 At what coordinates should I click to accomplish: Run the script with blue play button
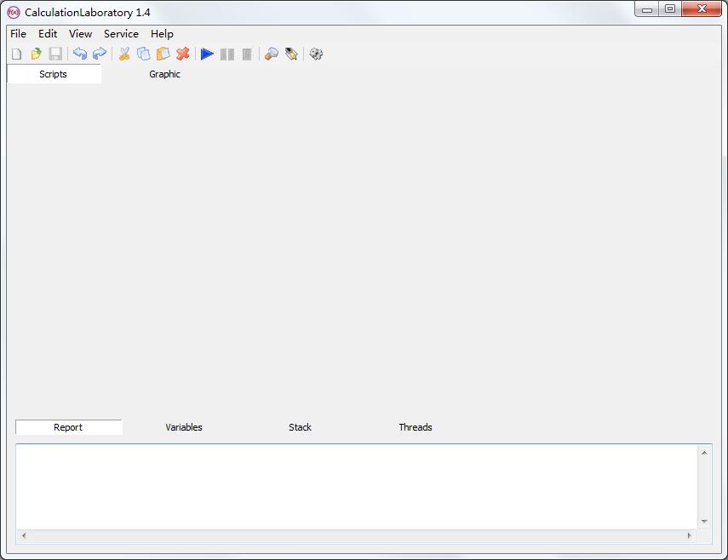click(207, 54)
